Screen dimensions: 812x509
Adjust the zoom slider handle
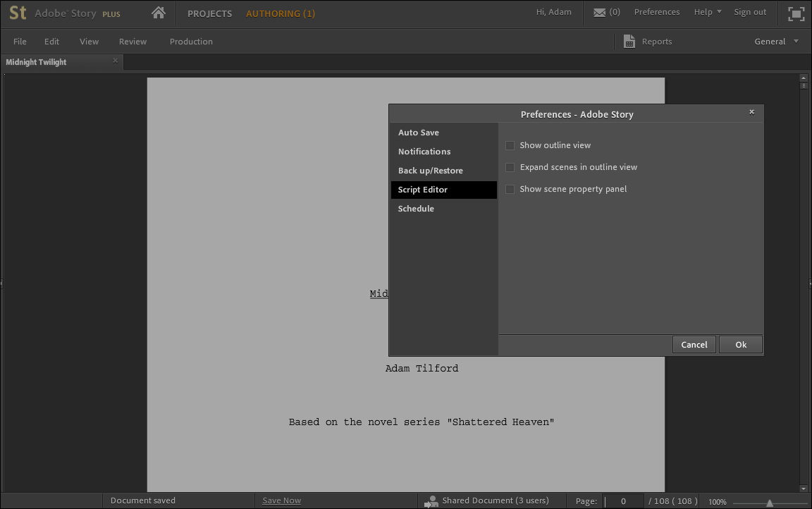(770, 503)
